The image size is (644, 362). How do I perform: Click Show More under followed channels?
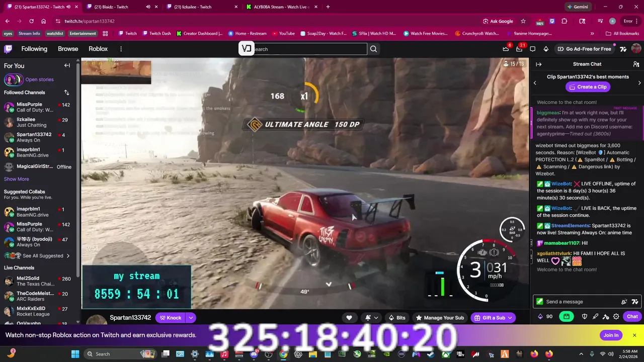click(x=17, y=179)
